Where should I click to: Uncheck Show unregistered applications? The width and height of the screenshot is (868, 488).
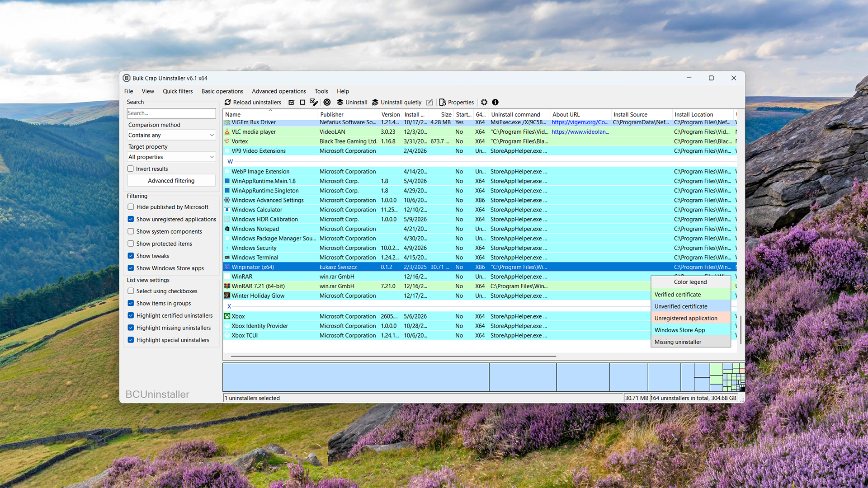[x=131, y=219]
